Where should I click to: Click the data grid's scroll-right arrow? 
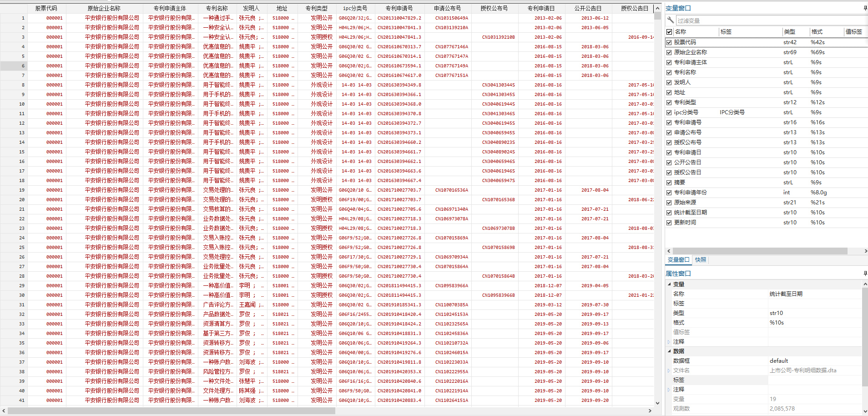[x=650, y=411]
